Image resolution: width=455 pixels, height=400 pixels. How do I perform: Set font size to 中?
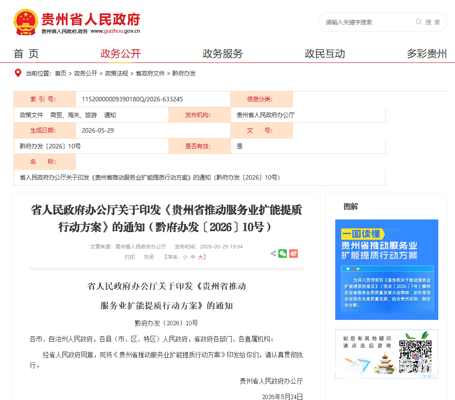[x=194, y=257]
